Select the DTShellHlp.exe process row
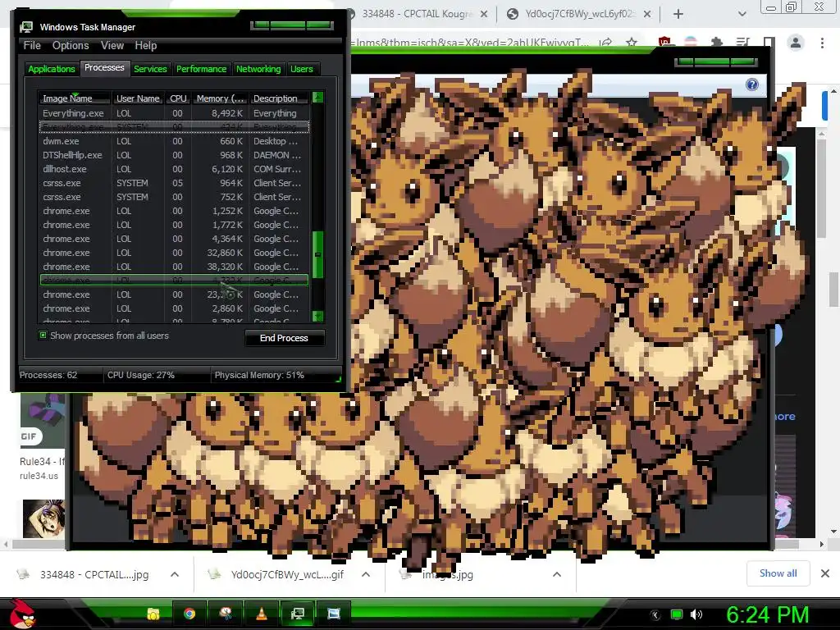Viewport: 840px width, 630px height. pyautogui.click(x=174, y=155)
